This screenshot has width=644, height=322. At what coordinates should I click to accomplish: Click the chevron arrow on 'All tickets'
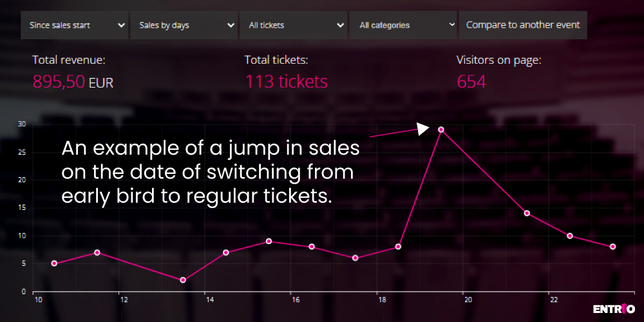pos(340,25)
